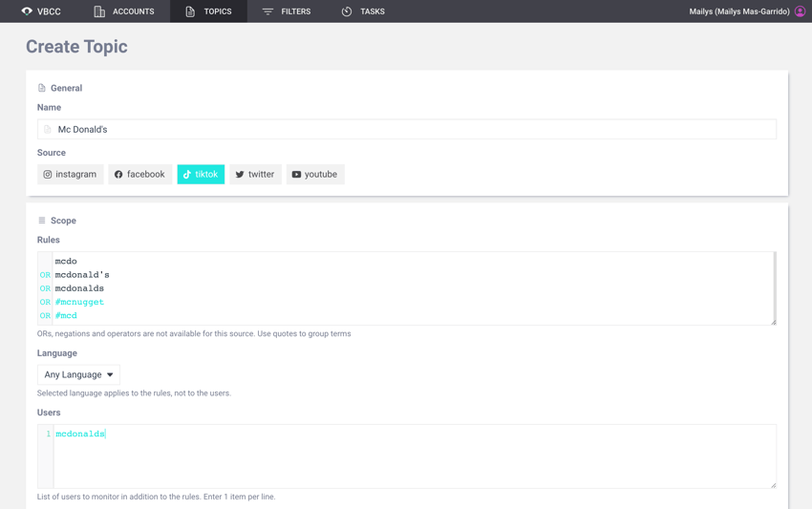812x509 pixels.
Task: Click inside the Rules text area
Action: [x=407, y=288]
